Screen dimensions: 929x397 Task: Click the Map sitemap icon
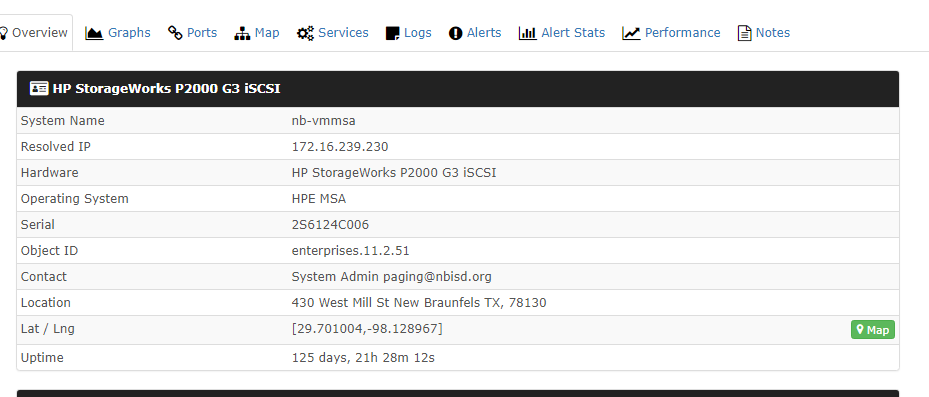[x=242, y=33]
